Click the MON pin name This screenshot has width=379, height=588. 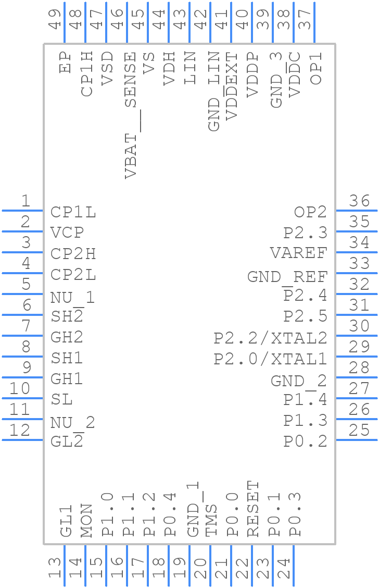[86, 521]
